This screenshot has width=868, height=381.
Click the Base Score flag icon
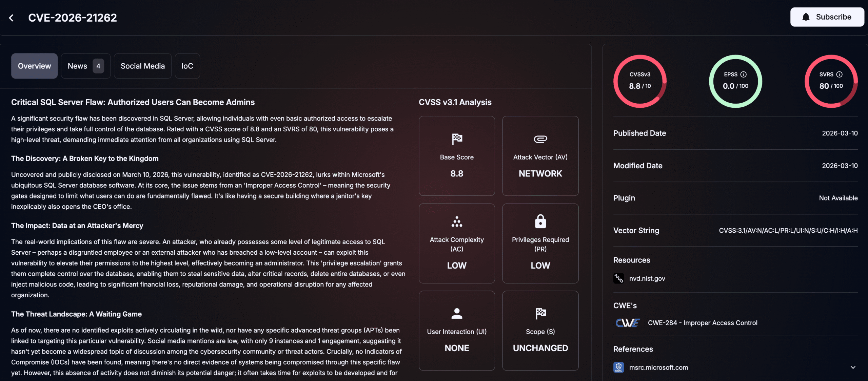[x=457, y=139]
